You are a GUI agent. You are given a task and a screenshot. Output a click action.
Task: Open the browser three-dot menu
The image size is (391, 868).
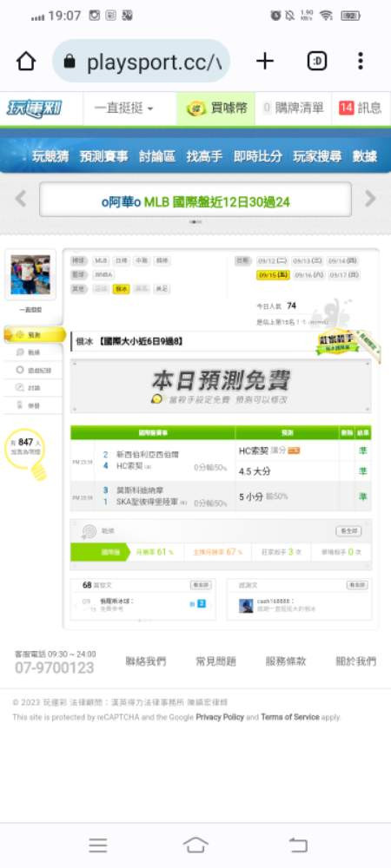coord(361,62)
